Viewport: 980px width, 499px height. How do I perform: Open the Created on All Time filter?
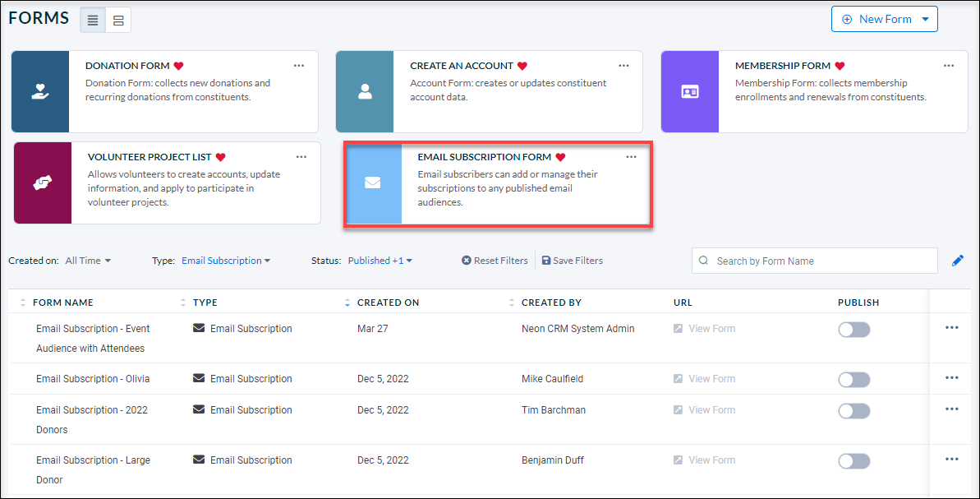[88, 261]
